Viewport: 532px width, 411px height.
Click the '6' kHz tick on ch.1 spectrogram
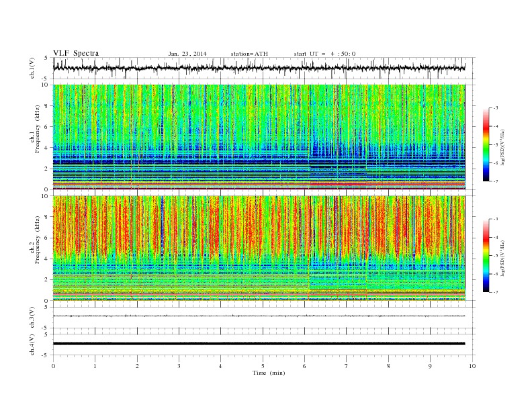click(x=47, y=127)
